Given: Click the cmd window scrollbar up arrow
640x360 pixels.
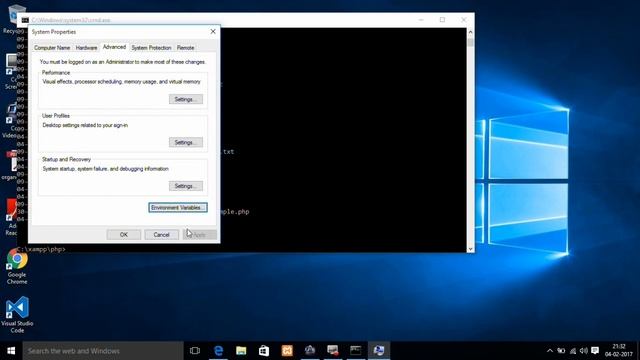Looking at the screenshot, I should (470, 32).
